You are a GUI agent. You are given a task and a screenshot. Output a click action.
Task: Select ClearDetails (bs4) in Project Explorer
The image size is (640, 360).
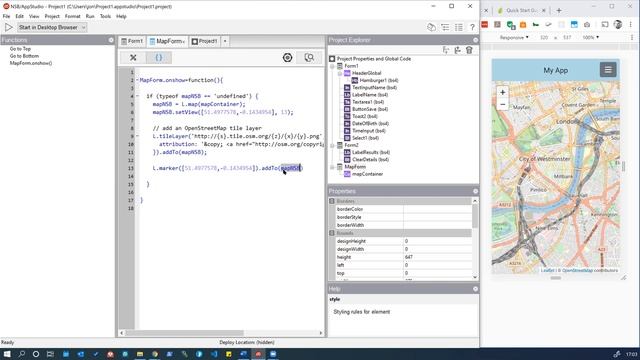pyautogui.click(x=370, y=160)
